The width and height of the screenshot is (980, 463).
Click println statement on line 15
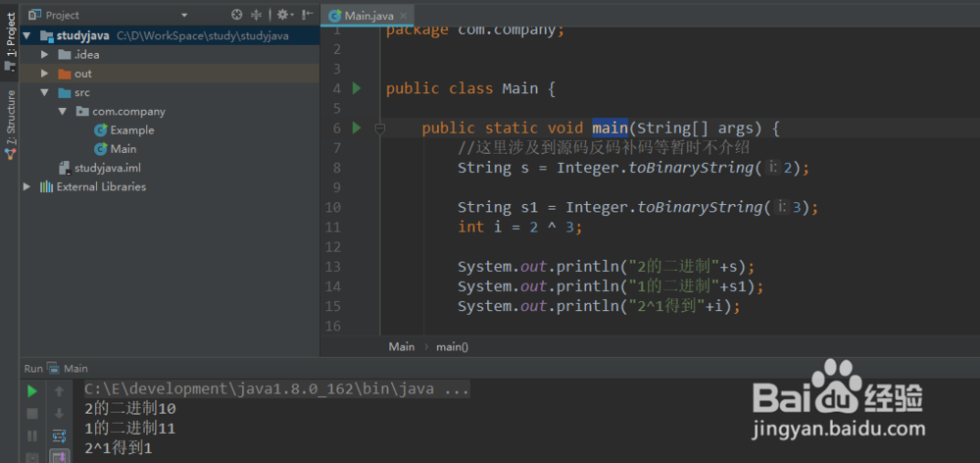click(x=599, y=307)
